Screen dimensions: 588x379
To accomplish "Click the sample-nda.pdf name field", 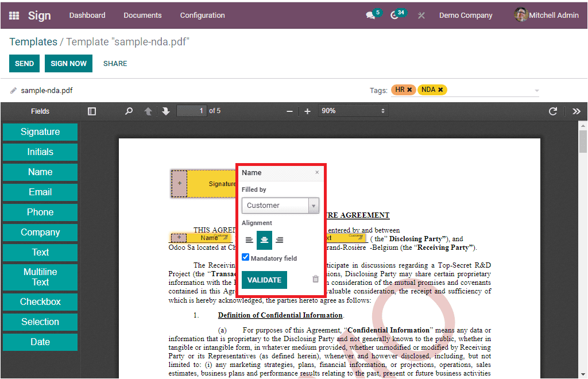I will pos(47,90).
